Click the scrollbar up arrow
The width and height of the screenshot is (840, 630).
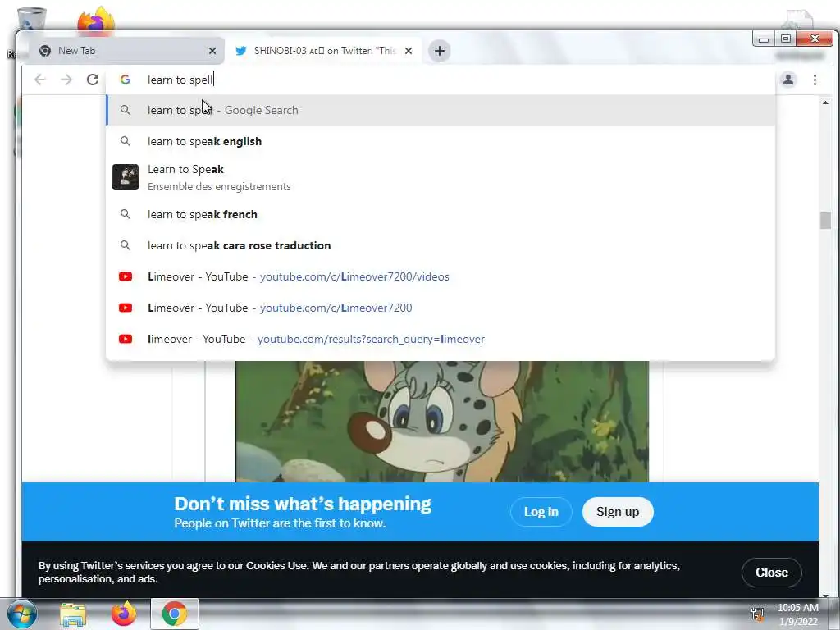click(x=825, y=102)
